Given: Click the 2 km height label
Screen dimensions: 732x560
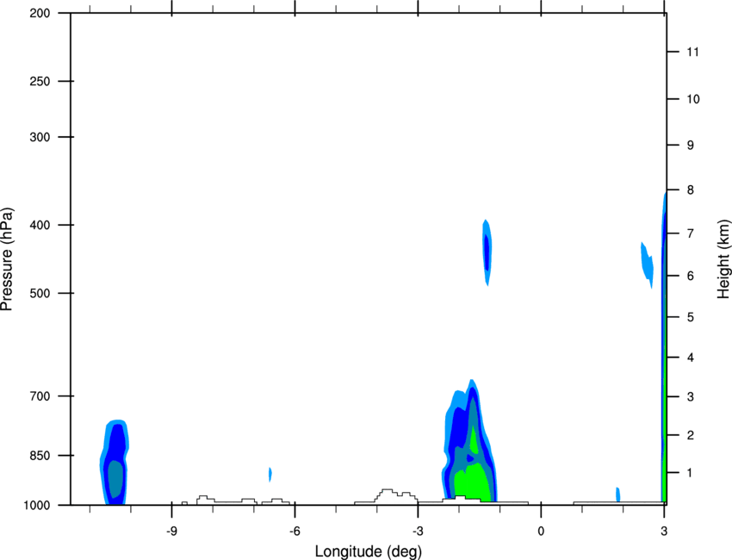Looking at the screenshot, I should 691,435.
